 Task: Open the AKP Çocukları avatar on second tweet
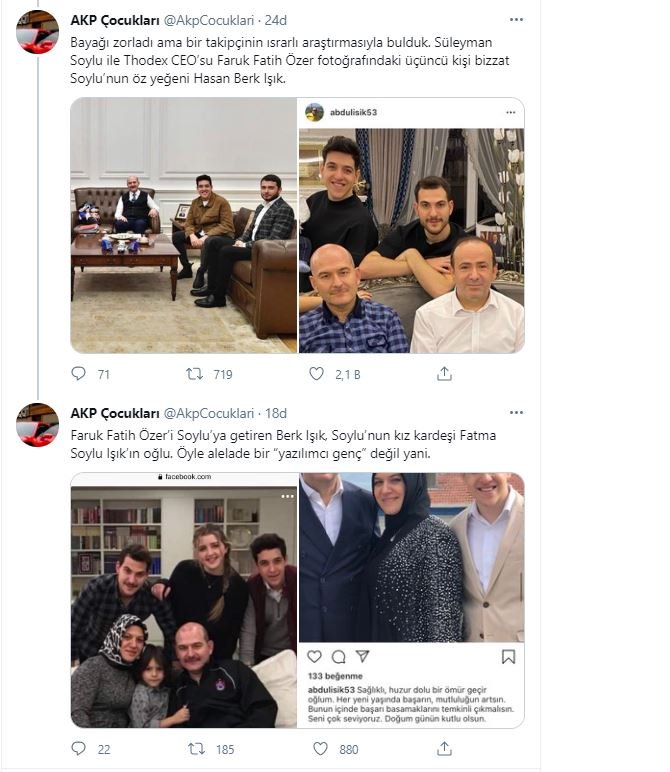(x=37, y=425)
